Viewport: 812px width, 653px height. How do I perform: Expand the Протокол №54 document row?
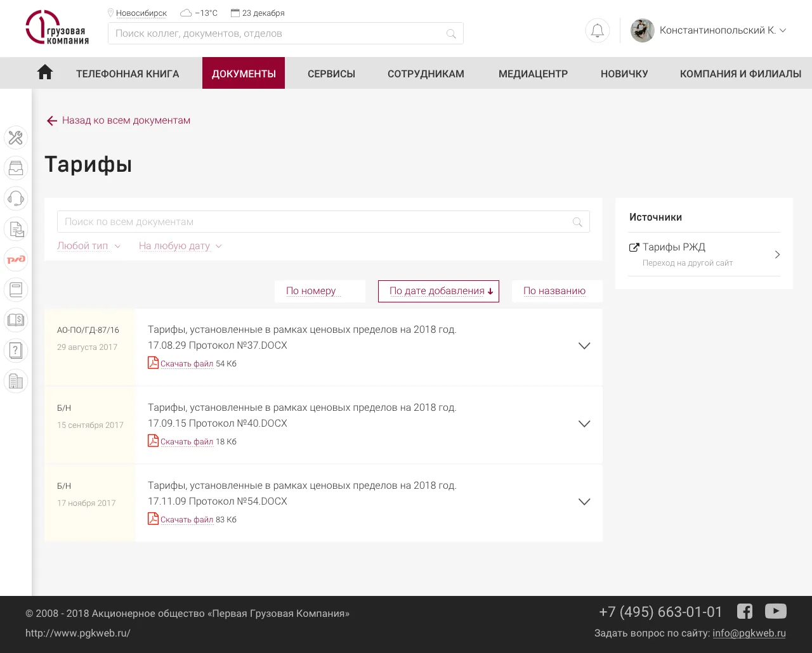(584, 502)
